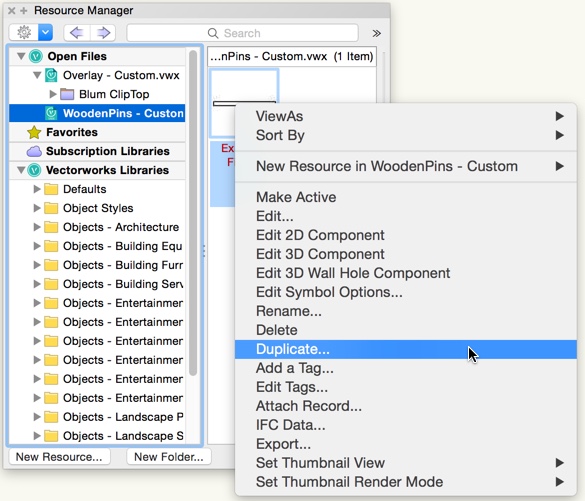This screenshot has height=501, width=585.
Task: Open New Resource in WoodenPins - Custom submenu
Action: click(x=406, y=166)
